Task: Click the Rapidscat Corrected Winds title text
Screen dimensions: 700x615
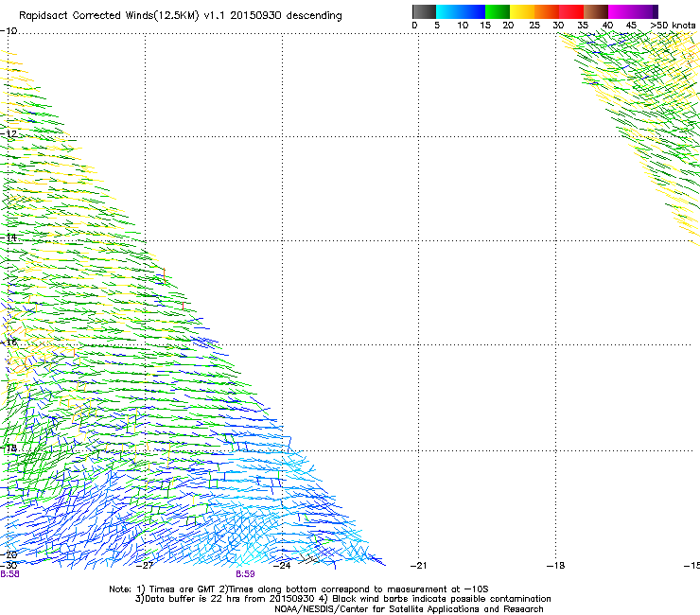Action: 181,16
